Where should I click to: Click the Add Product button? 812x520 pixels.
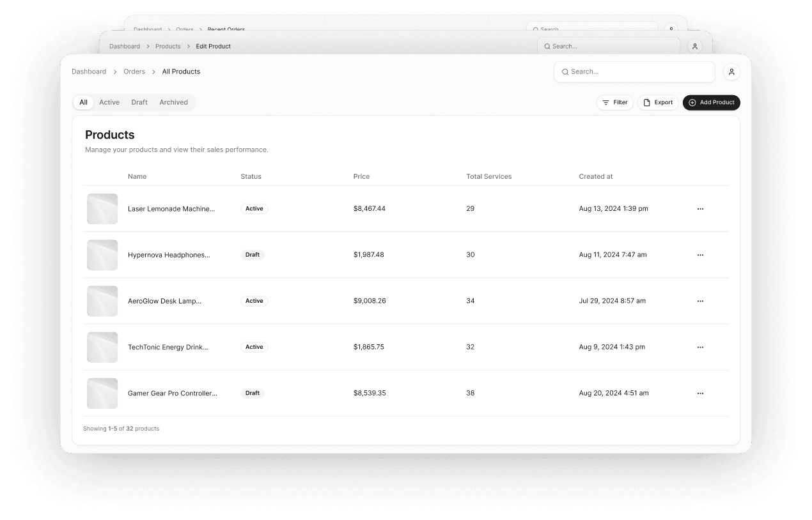[x=711, y=102]
